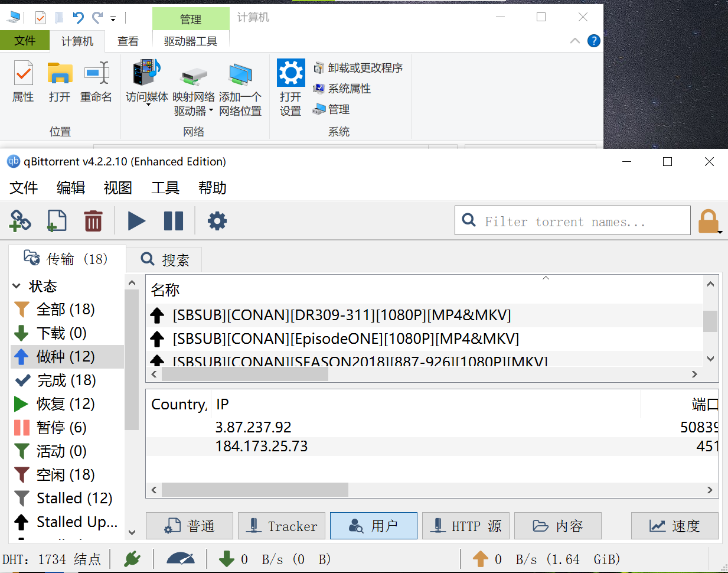Click 属性 in Explorer ribbon
The width and height of the screenshot is (728, 573).
click(24, 82)
